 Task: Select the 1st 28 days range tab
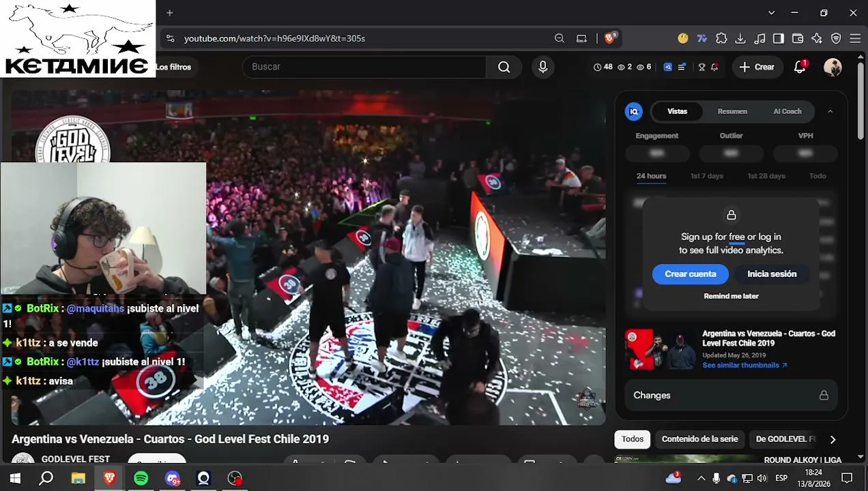pyautogui.click(x=766, y=176)
